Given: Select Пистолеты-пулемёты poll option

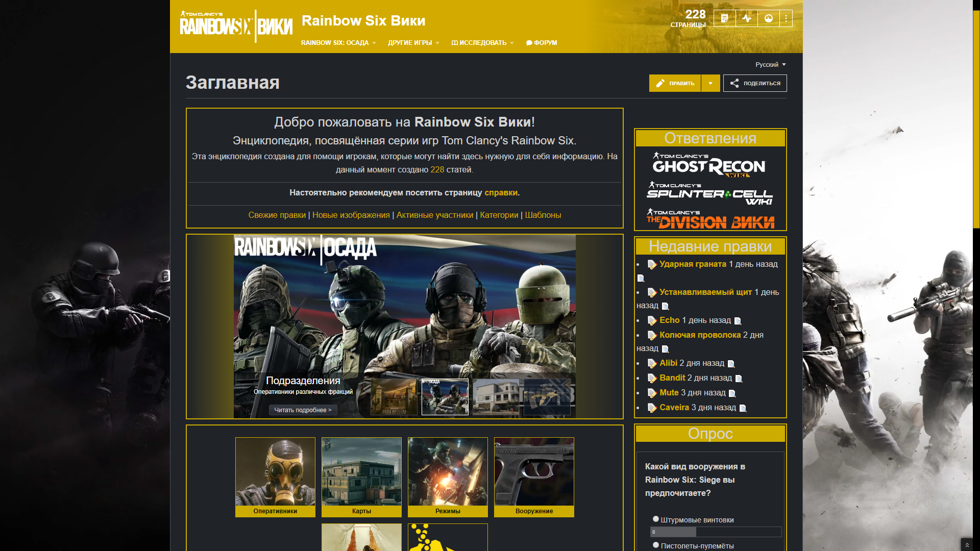Looking at the screenshot, I should [x=656, y=545].
